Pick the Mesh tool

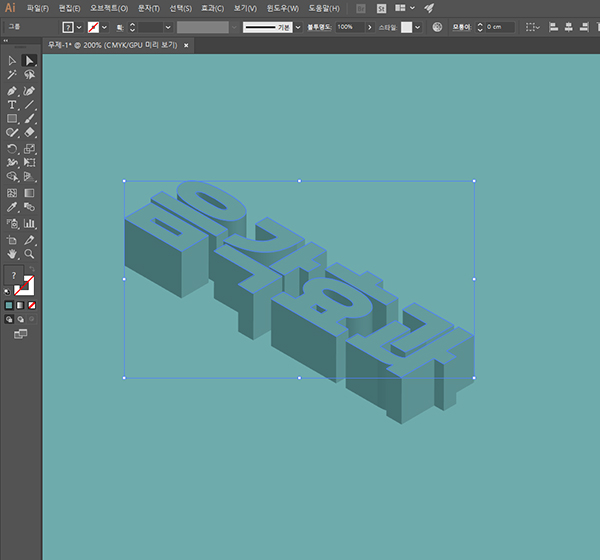pos(12,193)
